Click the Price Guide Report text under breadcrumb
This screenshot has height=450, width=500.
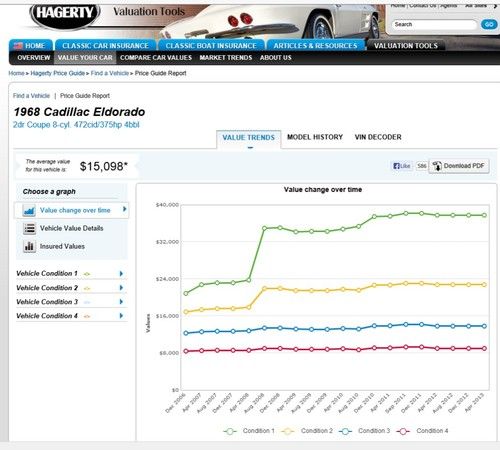[85, 96]
